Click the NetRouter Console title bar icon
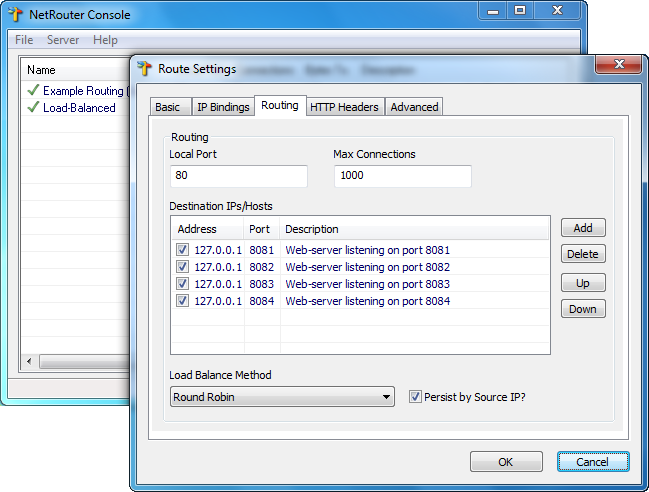The width and height of the screenshot is (649, 492). coord(15,14)
